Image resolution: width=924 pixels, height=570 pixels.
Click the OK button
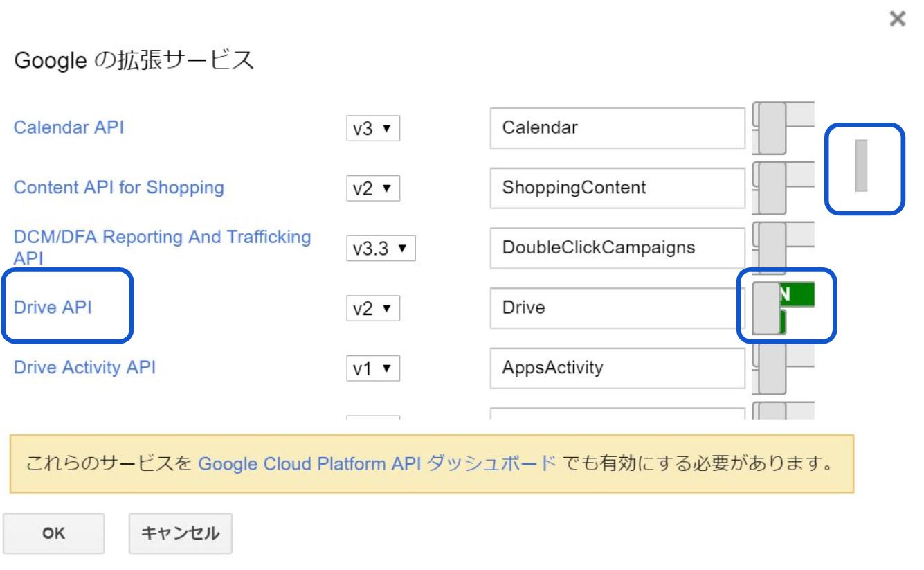pyautogui.click(x=54, y=533)
